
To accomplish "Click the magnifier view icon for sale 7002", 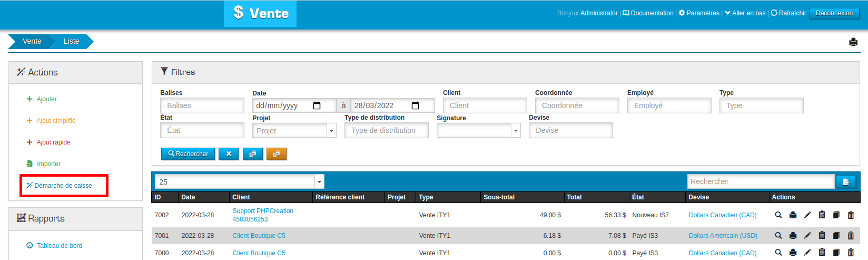I will pos(778,215).
